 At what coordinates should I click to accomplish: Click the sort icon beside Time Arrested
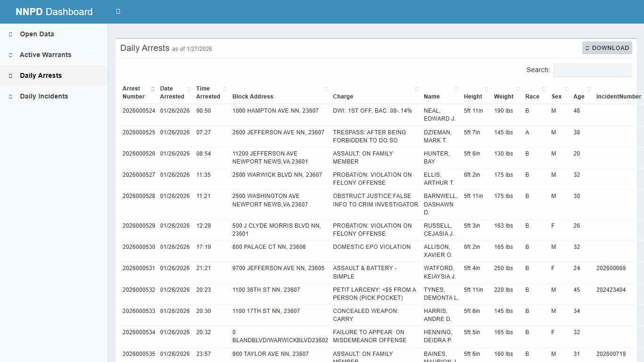pos(223,89)
